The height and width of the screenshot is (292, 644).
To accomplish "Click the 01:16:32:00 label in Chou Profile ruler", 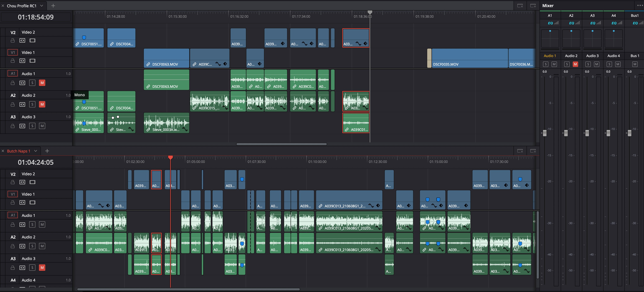I will [x=239, y=16].
